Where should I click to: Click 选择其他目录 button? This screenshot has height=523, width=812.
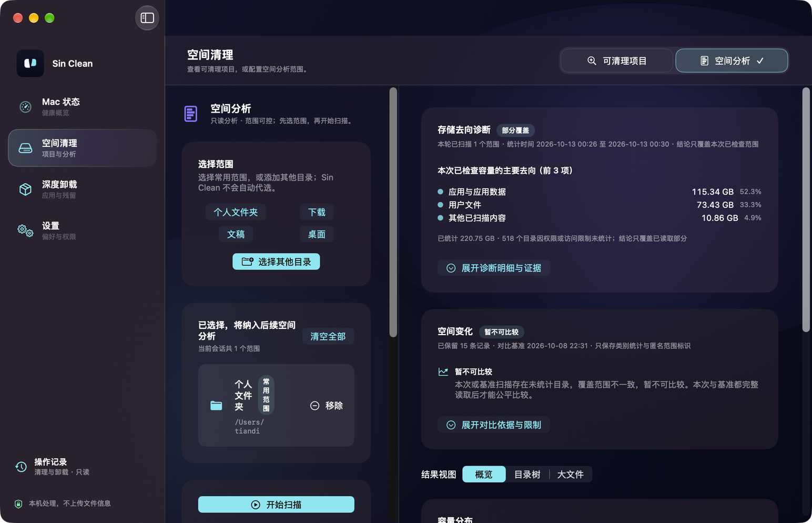(276, 261)
